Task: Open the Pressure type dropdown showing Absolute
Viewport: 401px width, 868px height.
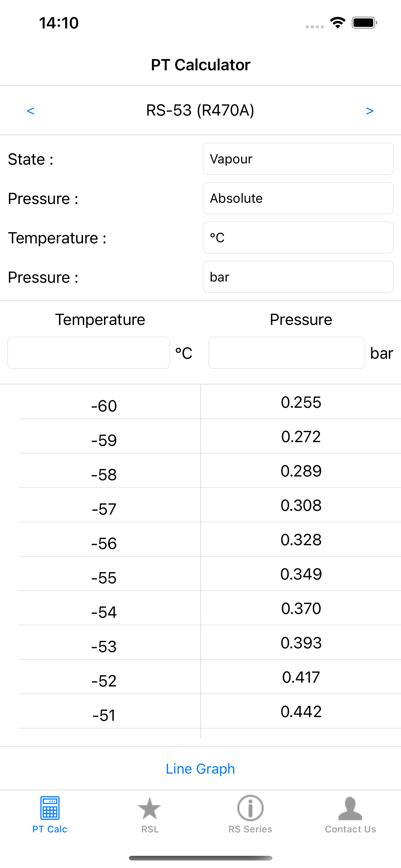Action: point(298,198)
